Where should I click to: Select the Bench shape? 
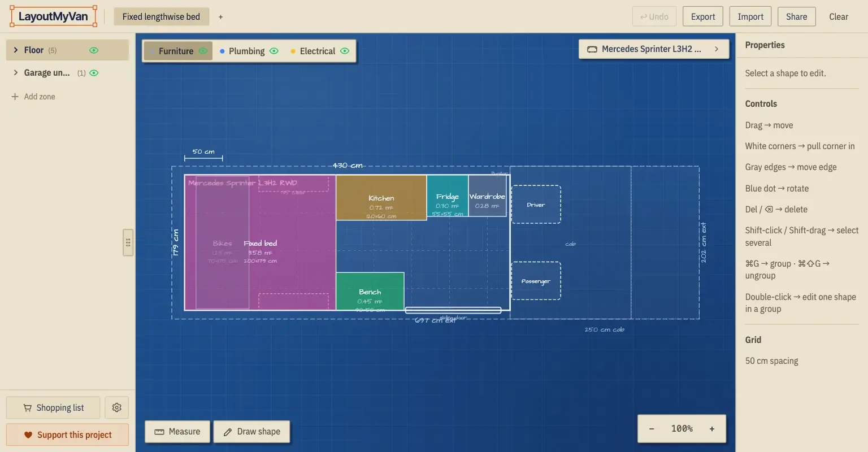(x=370, y=292)
